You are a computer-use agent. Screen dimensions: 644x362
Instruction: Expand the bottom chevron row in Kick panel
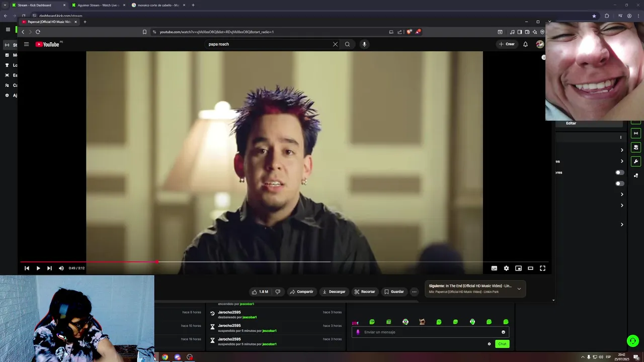coord(622,225)
